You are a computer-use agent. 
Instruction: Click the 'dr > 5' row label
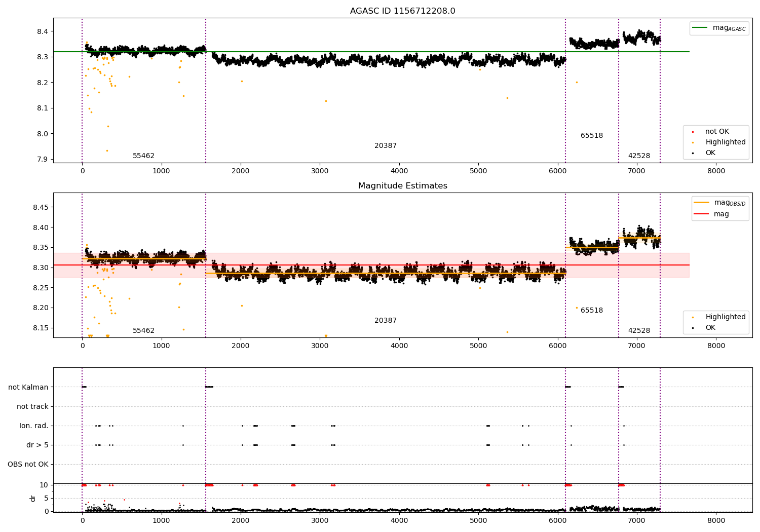tap(37, 445)
